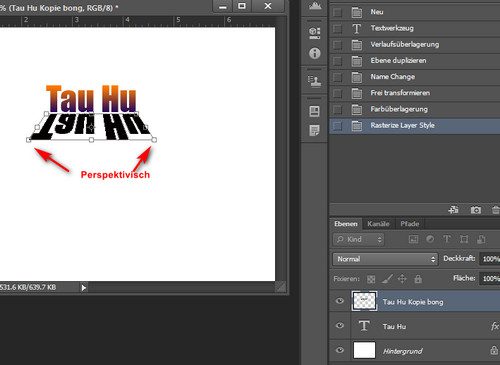
Task: Lock layer position with the move icon
Action: pos(402,279)
